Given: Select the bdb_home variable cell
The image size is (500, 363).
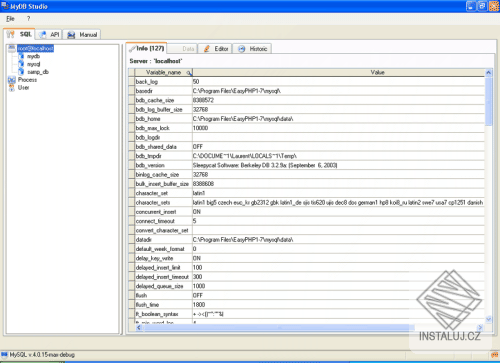Looking at the screenshot, I should click(x=163, y=119).
